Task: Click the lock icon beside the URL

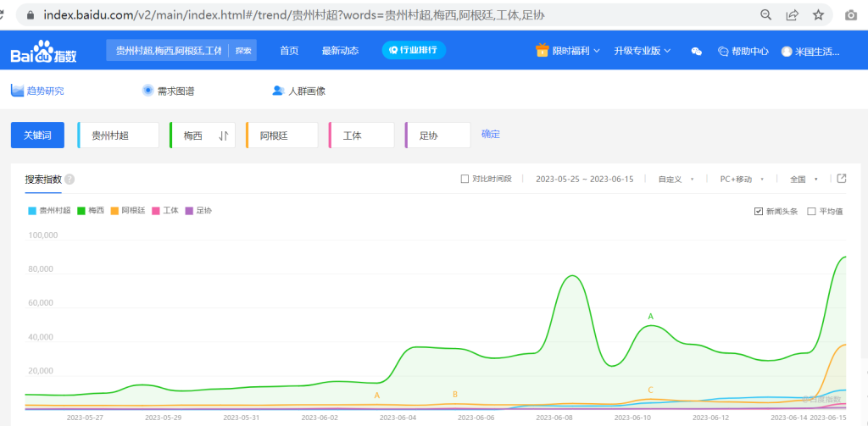Action: [31, 15]
